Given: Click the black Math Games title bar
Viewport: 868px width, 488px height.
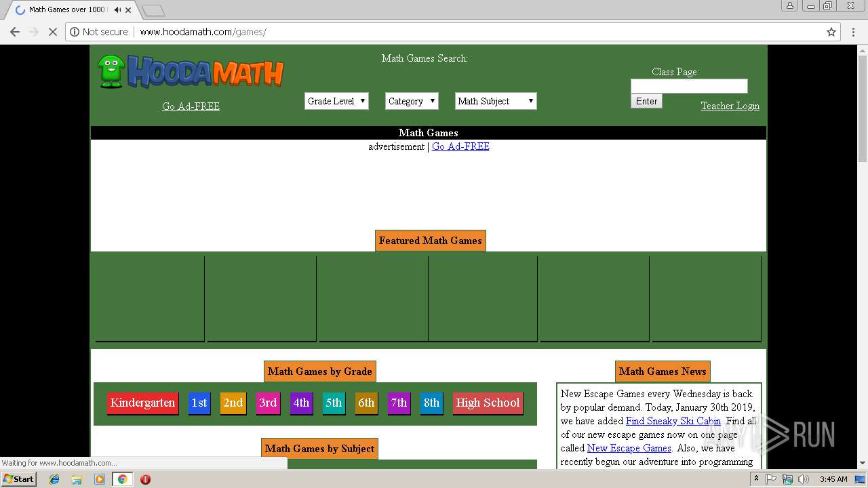Looking at the screenshot, I should pos(429,133).
